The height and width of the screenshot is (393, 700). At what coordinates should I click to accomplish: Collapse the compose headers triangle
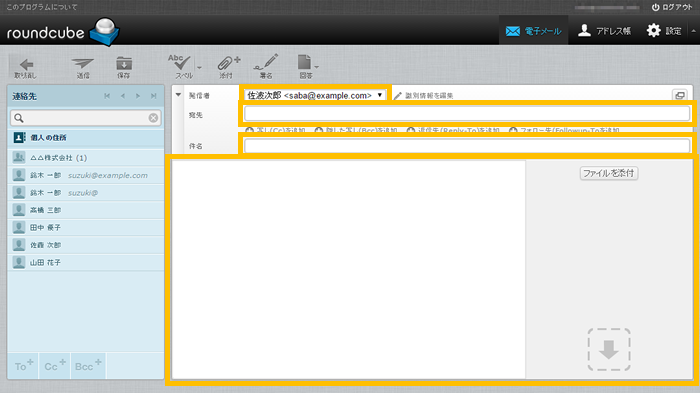pyautogui.click(x=178, y=95)
